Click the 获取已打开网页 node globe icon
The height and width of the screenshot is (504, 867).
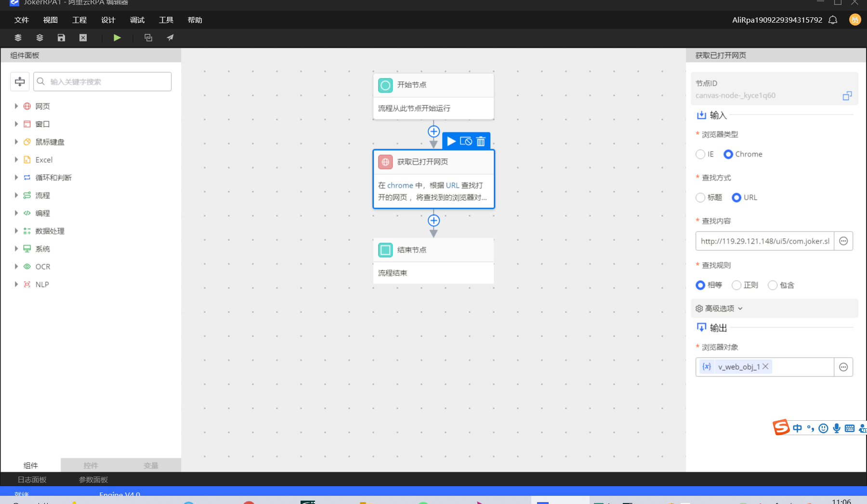385,162
